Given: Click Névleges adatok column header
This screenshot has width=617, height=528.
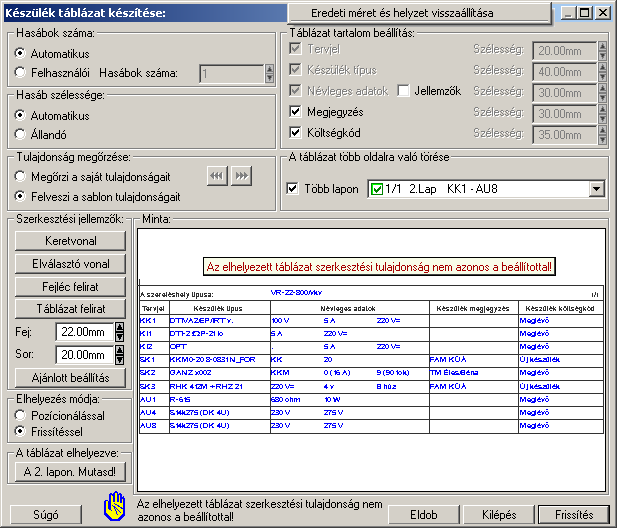Looking at the screenshot, I should click(x=348, y=308).
